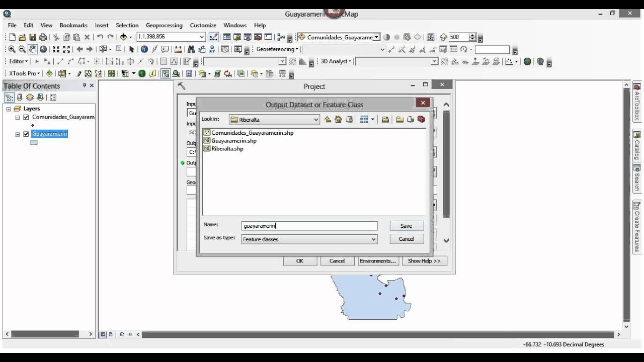The image size is (644, 362).
Task: Click the Measure tool icon
Action: point(178,49)
